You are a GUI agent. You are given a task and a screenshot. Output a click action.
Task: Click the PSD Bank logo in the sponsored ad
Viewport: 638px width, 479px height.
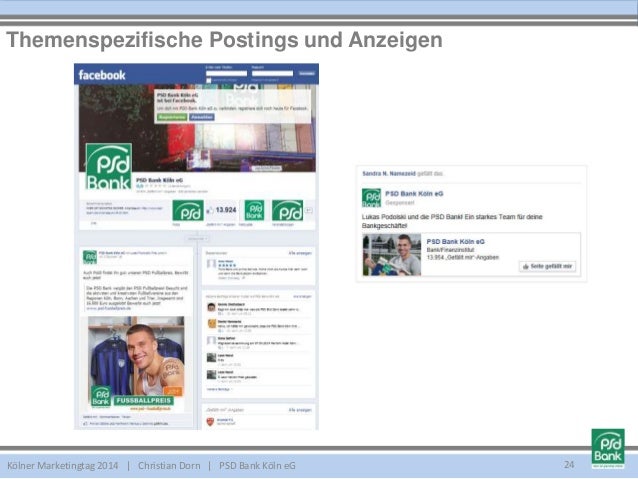[x=371, y=198]
